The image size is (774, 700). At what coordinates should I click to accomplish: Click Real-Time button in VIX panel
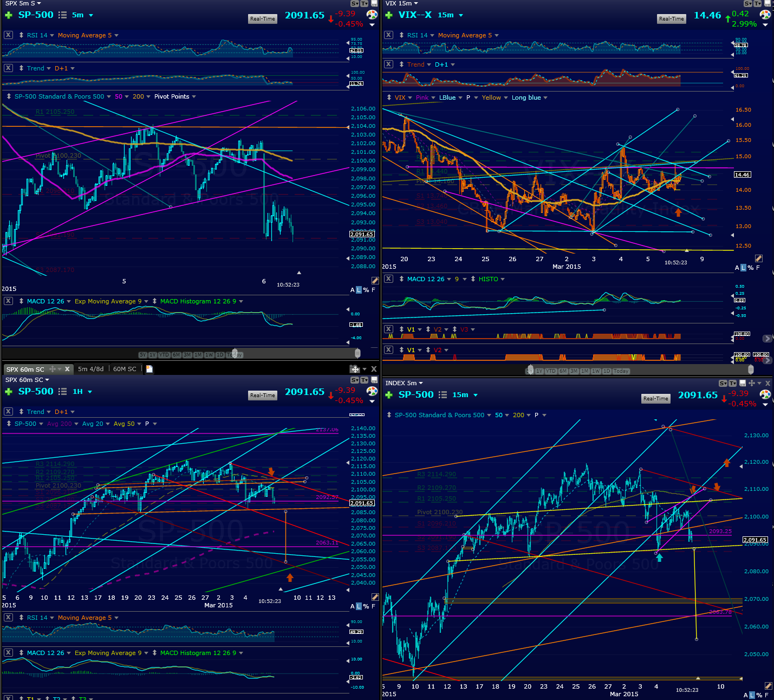click(672, 19)
